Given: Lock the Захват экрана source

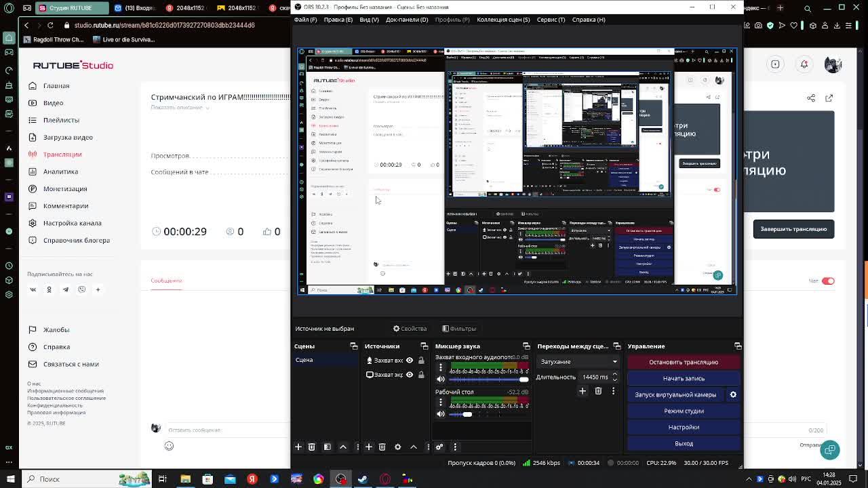Looking at the screenshot, I should 421,375.
